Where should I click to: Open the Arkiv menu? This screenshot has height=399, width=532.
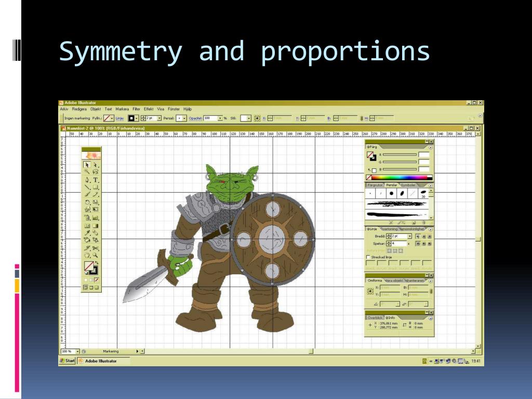point(64,109)
